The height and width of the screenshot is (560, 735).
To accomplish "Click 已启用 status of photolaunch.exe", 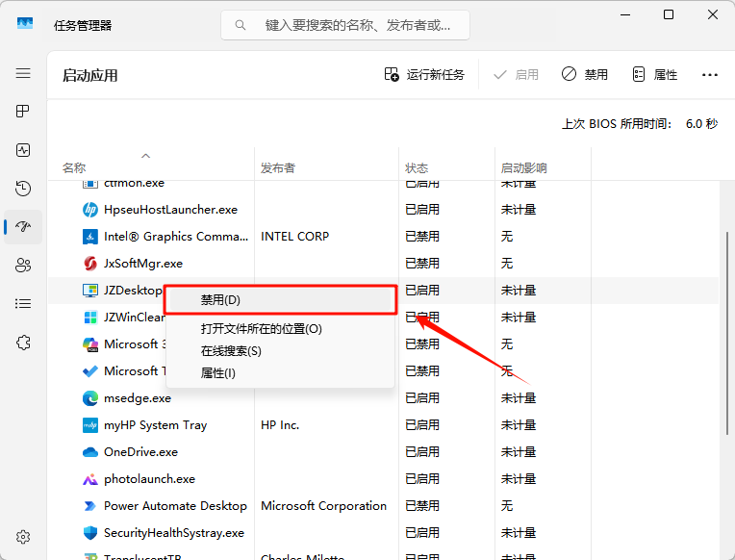I will (422, 479).
